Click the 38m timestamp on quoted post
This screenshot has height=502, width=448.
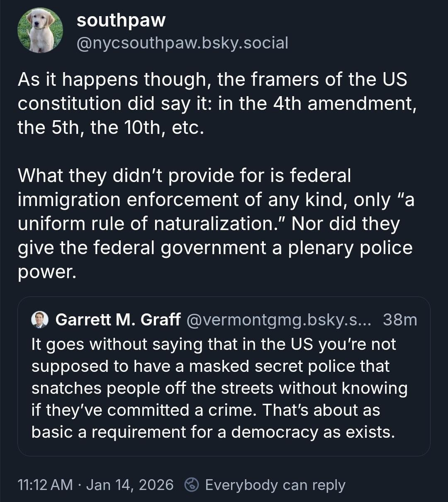399,320
